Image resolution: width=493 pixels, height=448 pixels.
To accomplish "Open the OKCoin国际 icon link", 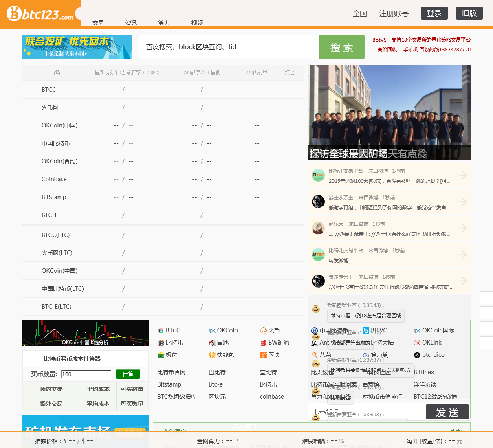I will [x=434, y=330].
